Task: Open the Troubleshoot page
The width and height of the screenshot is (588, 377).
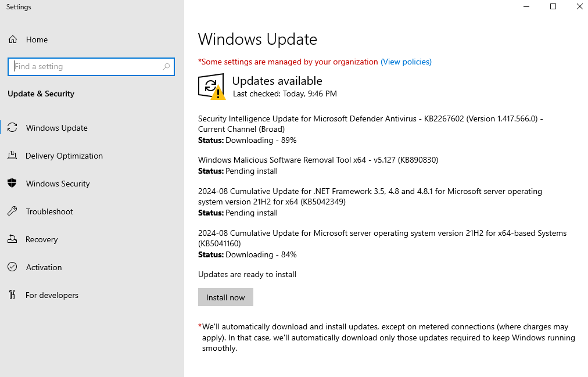Action: (49, 211)
